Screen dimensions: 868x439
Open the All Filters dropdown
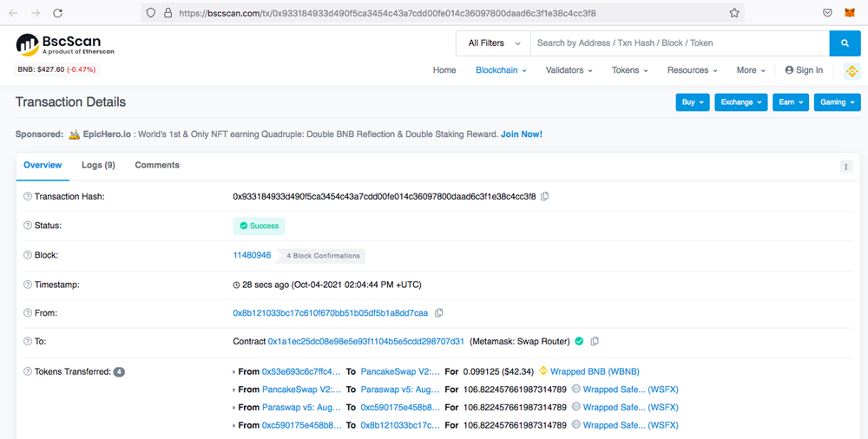point(493,43)
